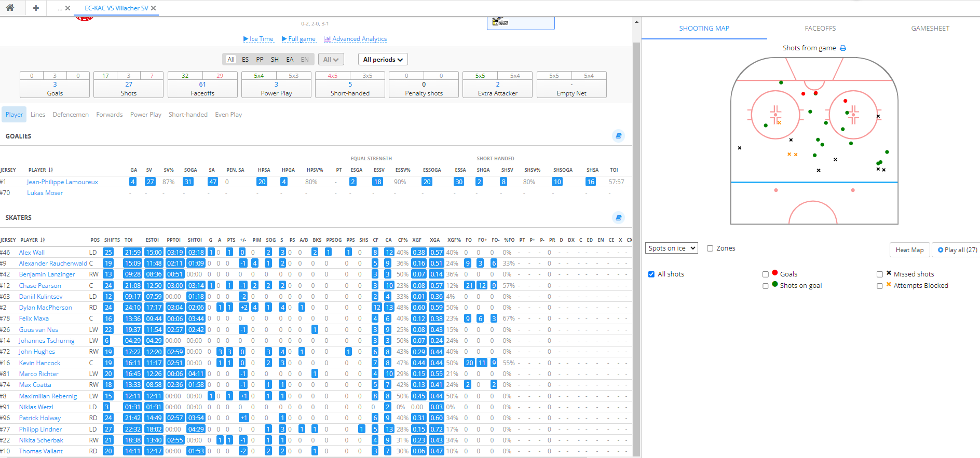
Task: Click the book icon in the Skaters header
Action: (x=618, y=217)
